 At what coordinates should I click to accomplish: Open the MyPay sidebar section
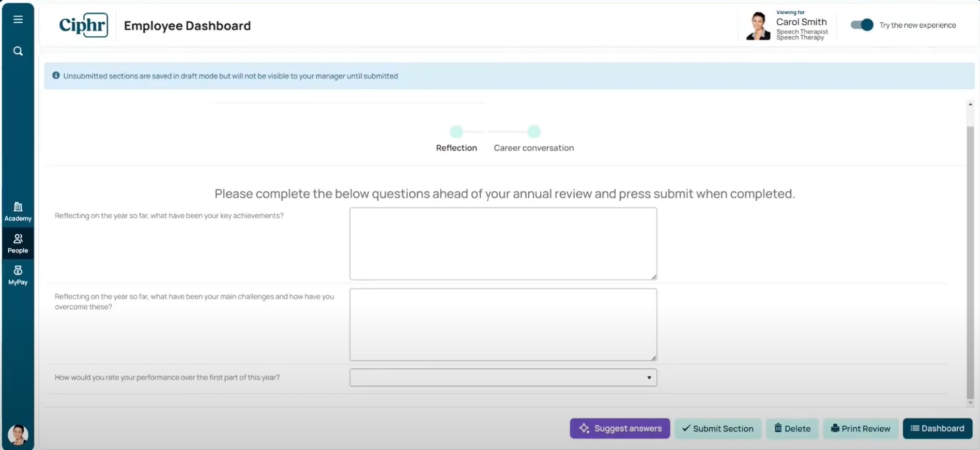(18, 275)
